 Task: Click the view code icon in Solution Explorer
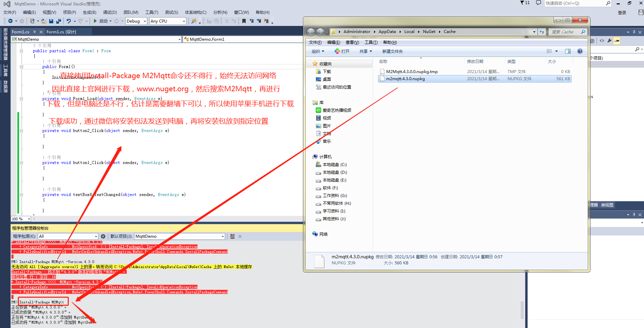point(602,41)
